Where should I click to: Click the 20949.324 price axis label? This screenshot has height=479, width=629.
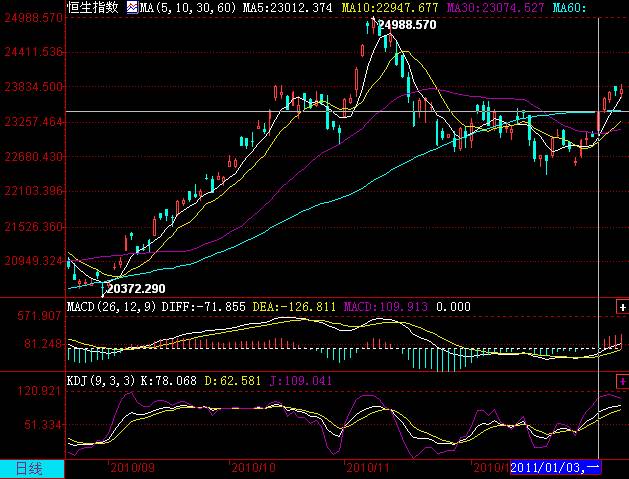click(x=34, y=261)
